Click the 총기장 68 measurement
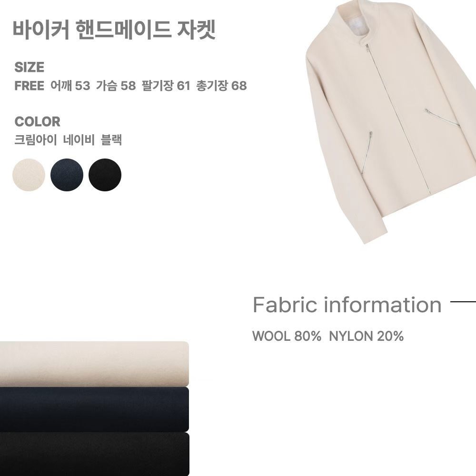 (222, 86)
